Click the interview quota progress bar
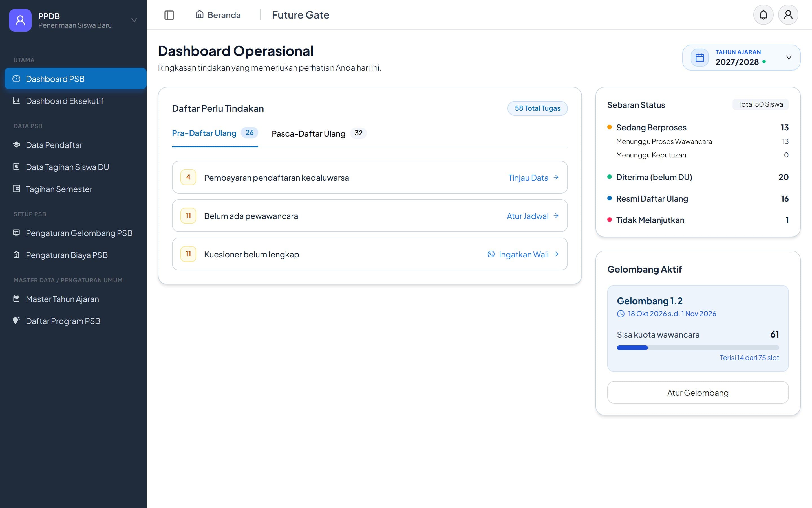 (x=698, y=348)
